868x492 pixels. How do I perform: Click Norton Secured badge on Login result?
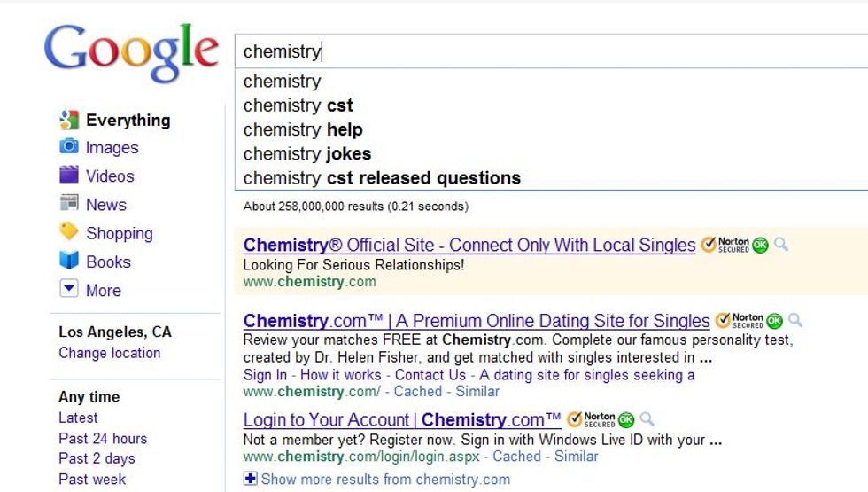click(x=601, y=420)
